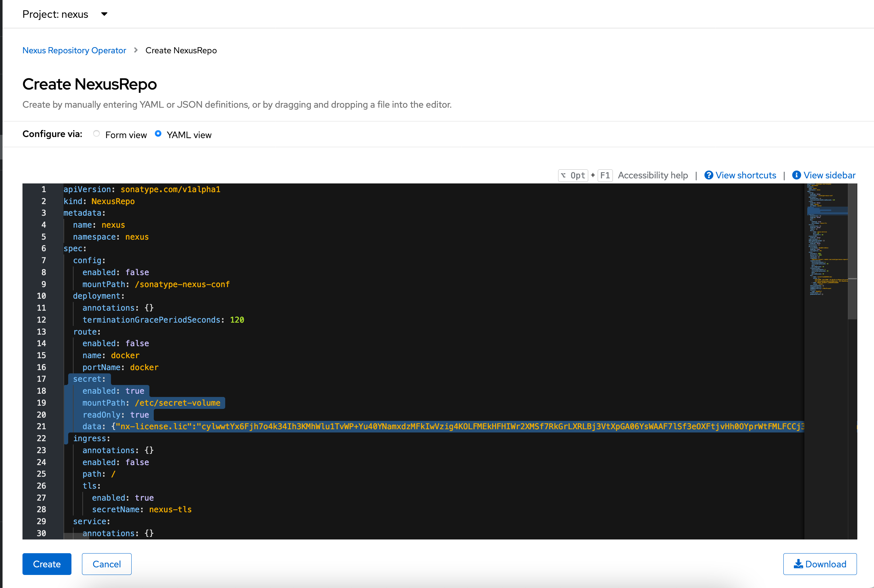The width and height of the screenshot is (874, 588).
Task: Open the View sidebar link
Action: [829, 175]
